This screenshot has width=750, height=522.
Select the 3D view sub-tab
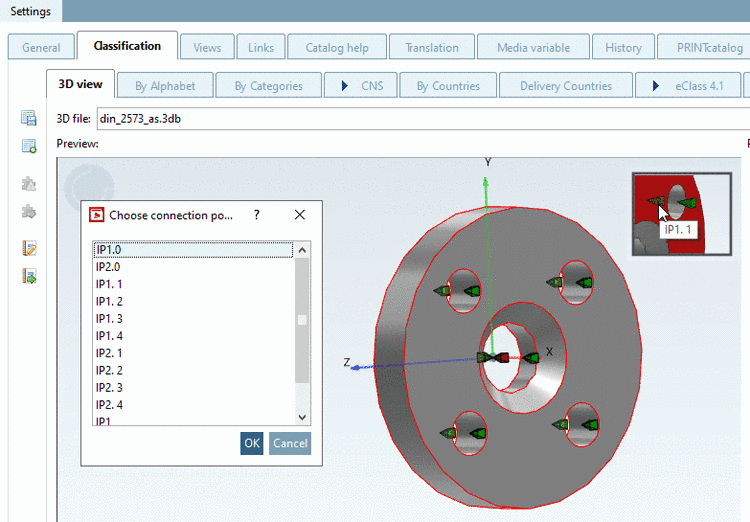(80, 84)
